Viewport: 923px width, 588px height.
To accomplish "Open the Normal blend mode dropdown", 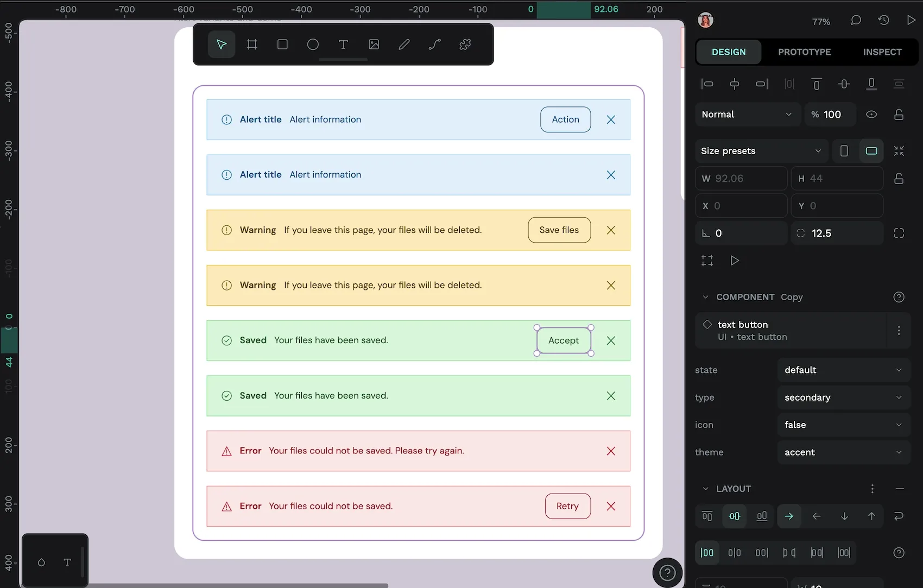I will 748,115.
